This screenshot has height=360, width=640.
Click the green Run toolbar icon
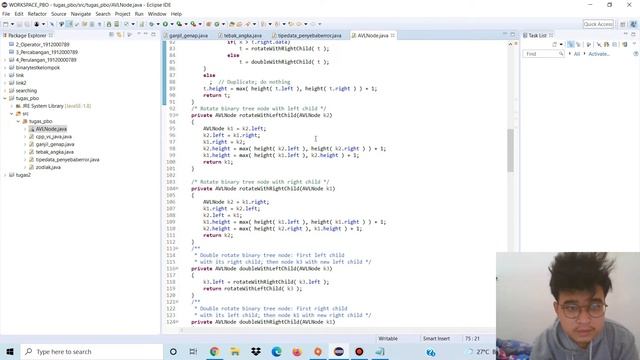pos(165,24)
